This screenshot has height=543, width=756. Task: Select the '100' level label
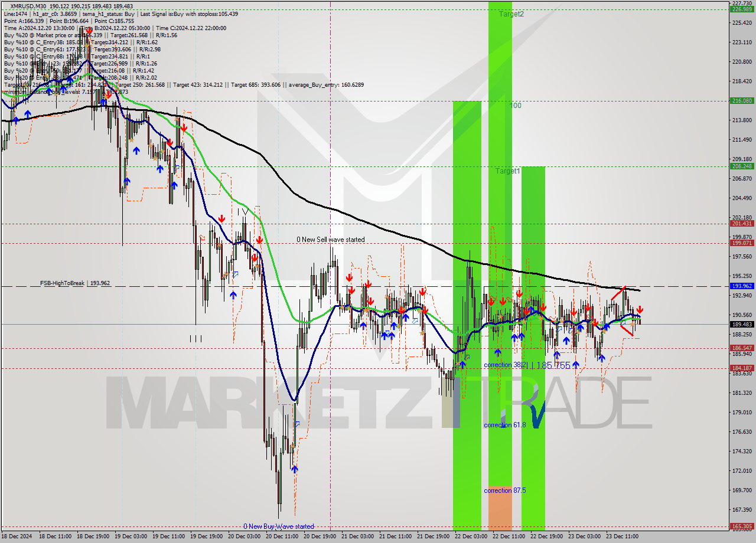[x=516, y=106]
